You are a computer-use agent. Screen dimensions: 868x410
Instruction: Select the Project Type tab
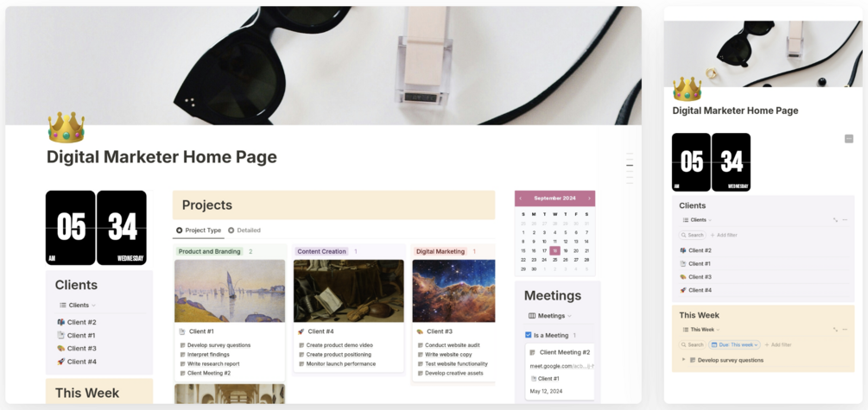[x=198, y=230]
